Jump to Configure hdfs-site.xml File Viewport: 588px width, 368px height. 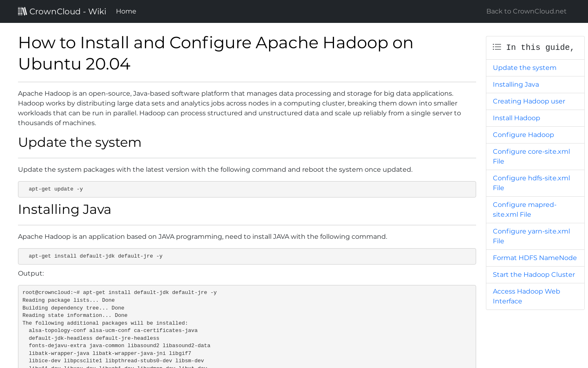point(531,183)
